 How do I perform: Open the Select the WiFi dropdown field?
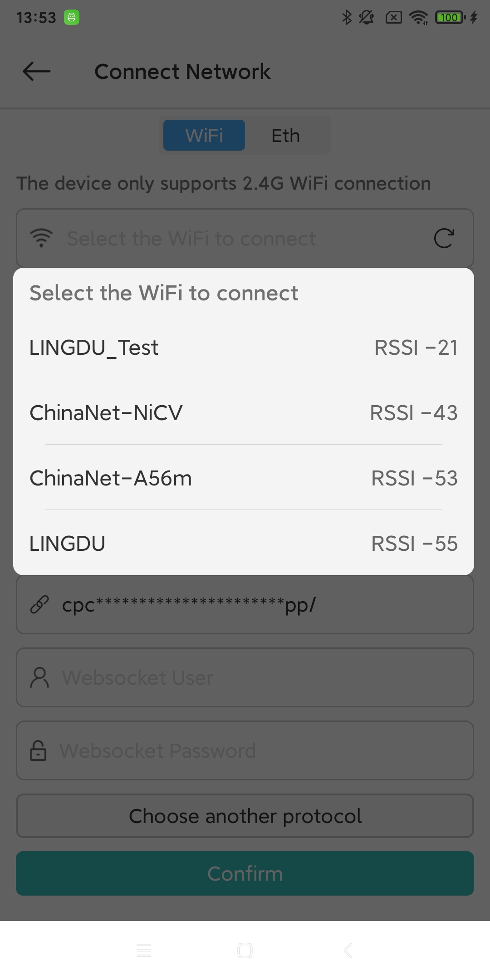click(236, 239)
